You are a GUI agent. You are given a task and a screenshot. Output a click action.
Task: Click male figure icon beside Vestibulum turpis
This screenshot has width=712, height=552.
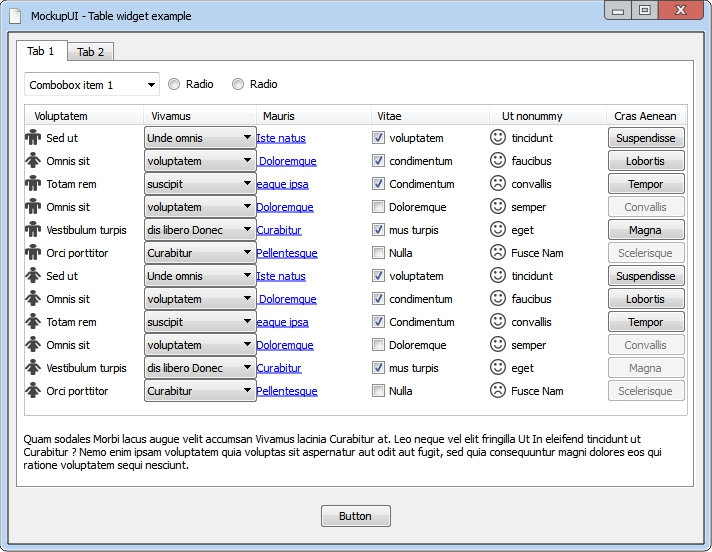(32, 230)
